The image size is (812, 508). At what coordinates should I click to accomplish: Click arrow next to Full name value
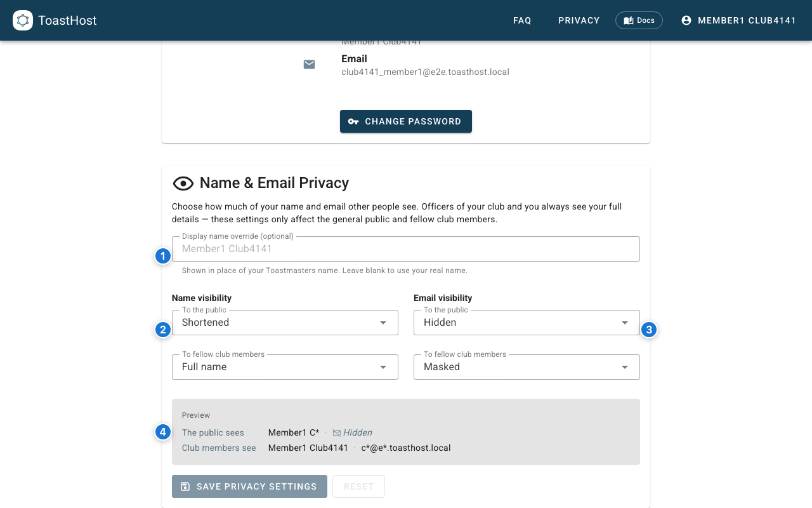[x=383, y=367]
